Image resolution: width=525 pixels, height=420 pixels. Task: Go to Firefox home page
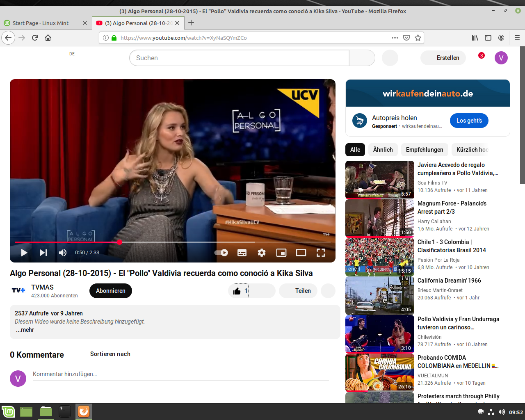[48, 38]
